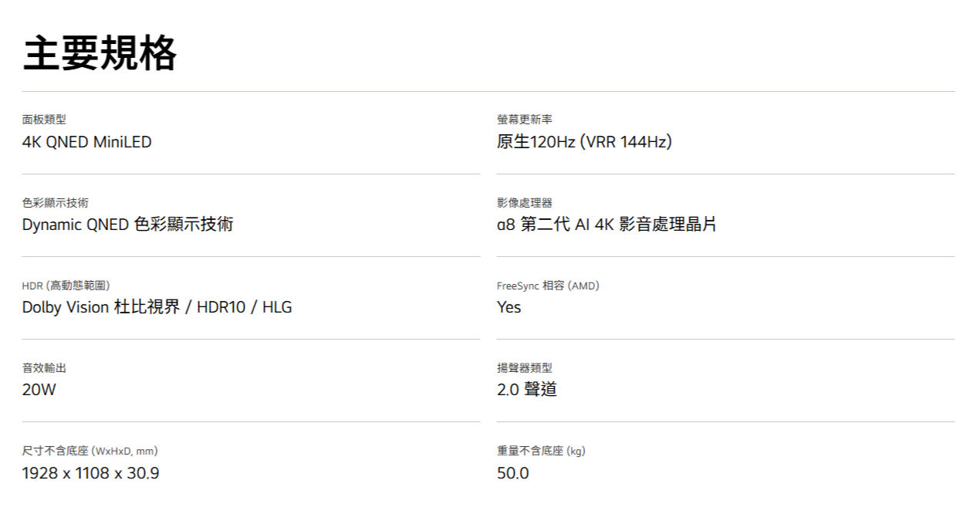980x531 pixels.
Task: Click the 面板類型 label
Action: tap(44, 120)
